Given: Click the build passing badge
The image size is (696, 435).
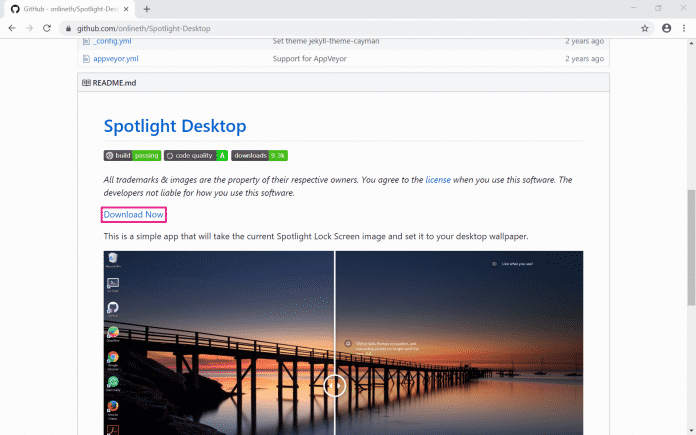Looking at the screenshot, I should coord(132,156).
